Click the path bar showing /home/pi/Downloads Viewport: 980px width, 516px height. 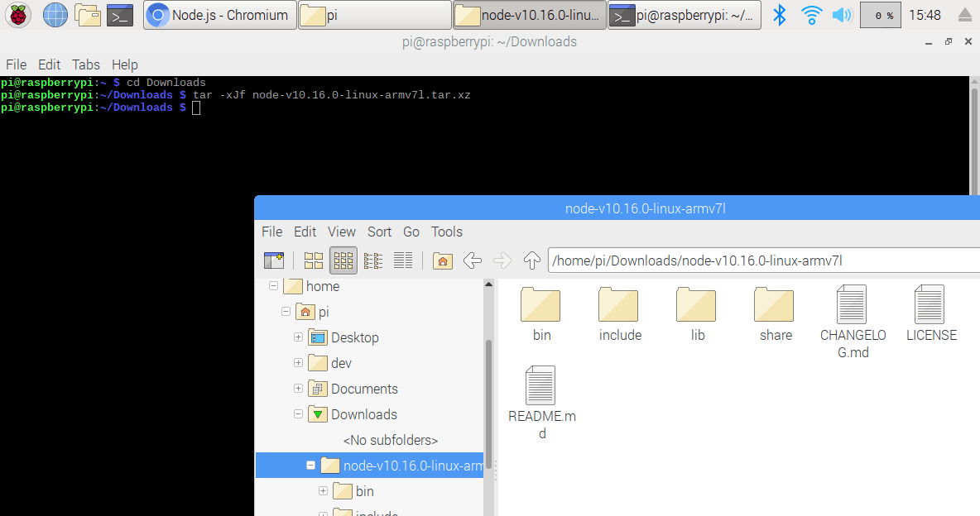pyautogui.click(x=764, y=260)
